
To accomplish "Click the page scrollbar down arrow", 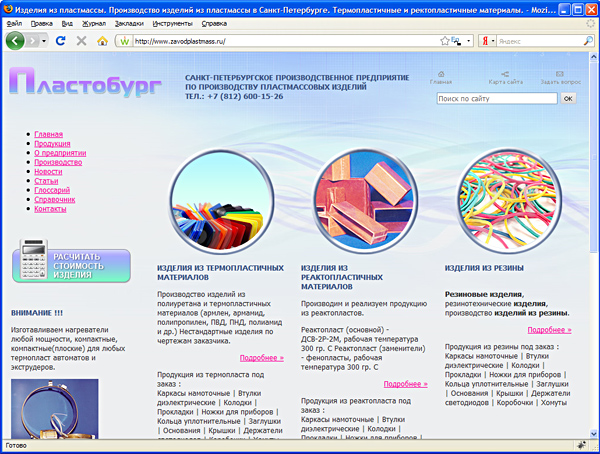I will coord(593,434).
